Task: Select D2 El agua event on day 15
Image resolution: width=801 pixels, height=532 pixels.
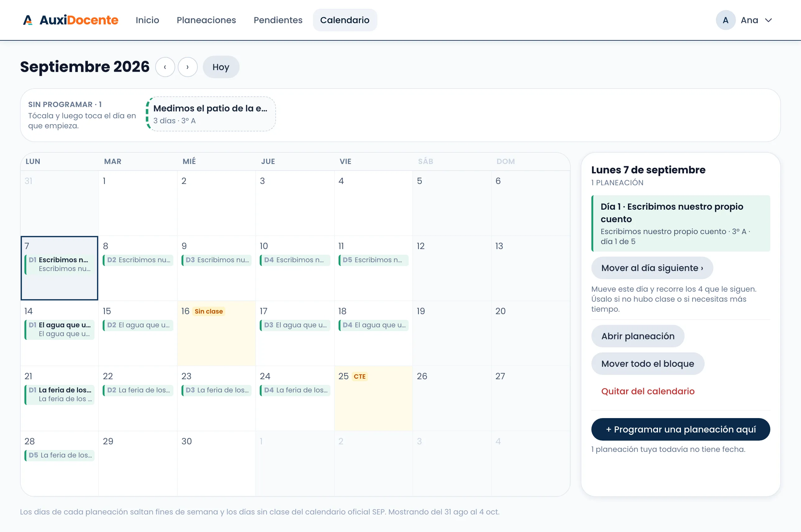Action: tap(138, 325)
